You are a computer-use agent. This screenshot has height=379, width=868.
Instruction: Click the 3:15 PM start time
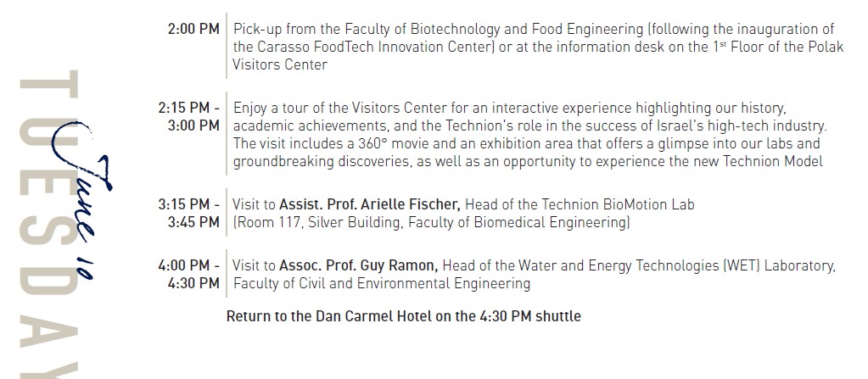pyautogui.click(x=189, y=204)
